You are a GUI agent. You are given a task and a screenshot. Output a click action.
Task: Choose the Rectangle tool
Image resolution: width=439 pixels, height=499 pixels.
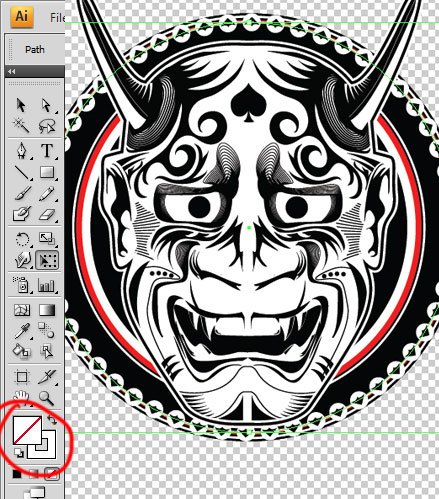(x=47, y=172)
